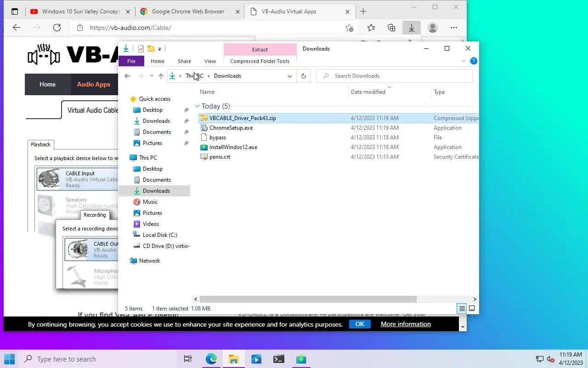Go back in File Explorer
Image resolution: width=588 pixels, height=368 pixels.
pos(127,76)
